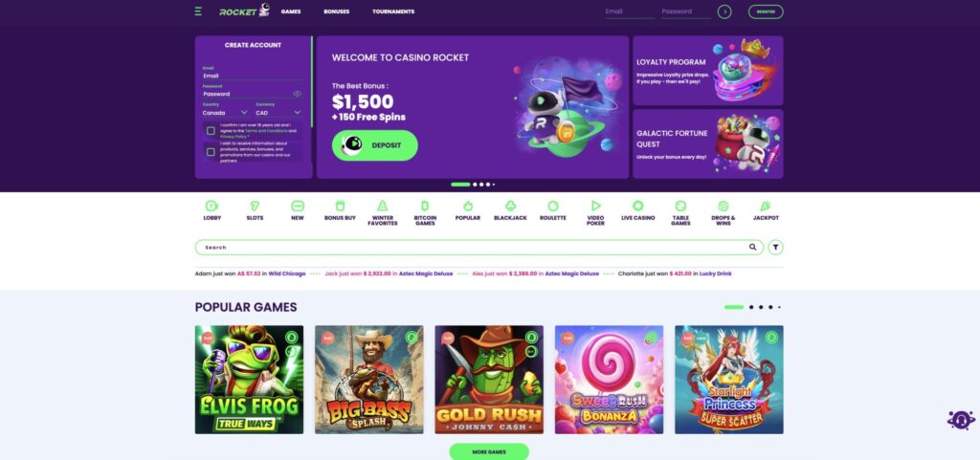
Task: Open the Bonuses menu item
Action: click(336, 11)
